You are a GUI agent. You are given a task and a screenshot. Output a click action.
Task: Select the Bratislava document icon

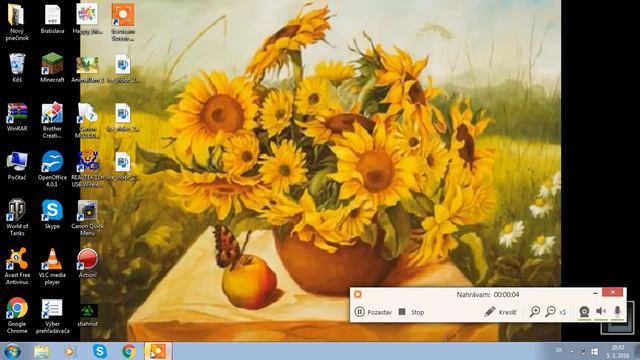52,19
